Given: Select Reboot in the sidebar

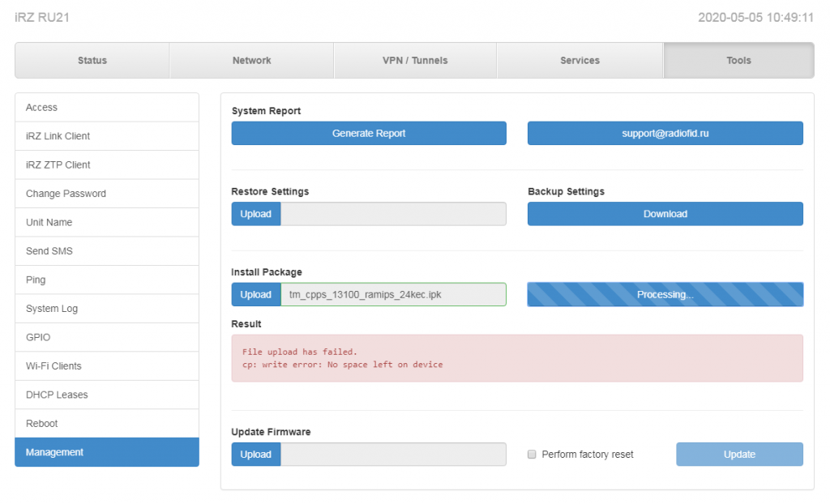Looking at the screenshot, I should [107, 424].
